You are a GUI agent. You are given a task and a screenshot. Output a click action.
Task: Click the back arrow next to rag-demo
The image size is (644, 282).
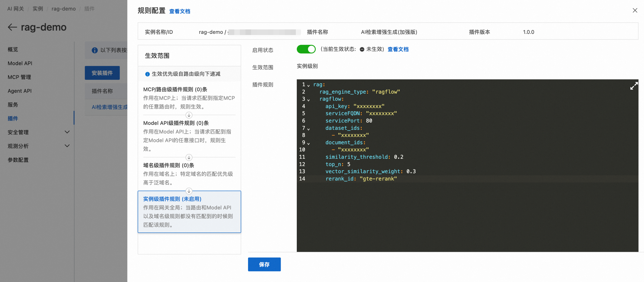click(x=12, y=27)
